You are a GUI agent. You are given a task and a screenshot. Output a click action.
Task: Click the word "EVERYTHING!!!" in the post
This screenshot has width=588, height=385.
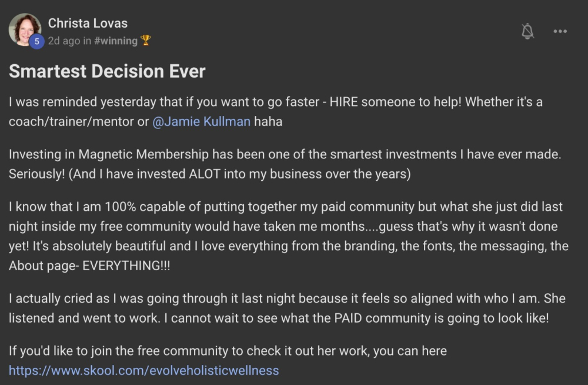121,265
